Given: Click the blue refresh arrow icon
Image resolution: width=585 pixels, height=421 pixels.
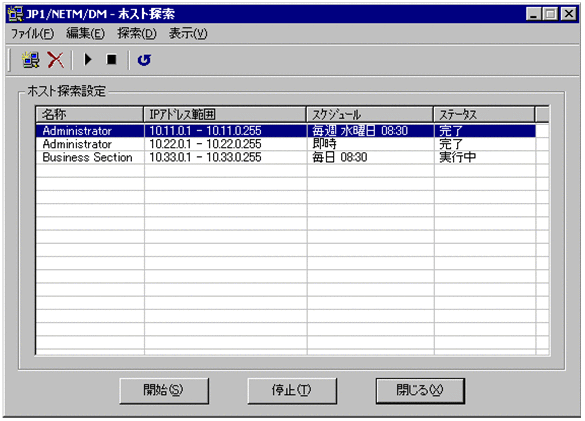Looking at the screenshot, I should [x=144, y=60].
